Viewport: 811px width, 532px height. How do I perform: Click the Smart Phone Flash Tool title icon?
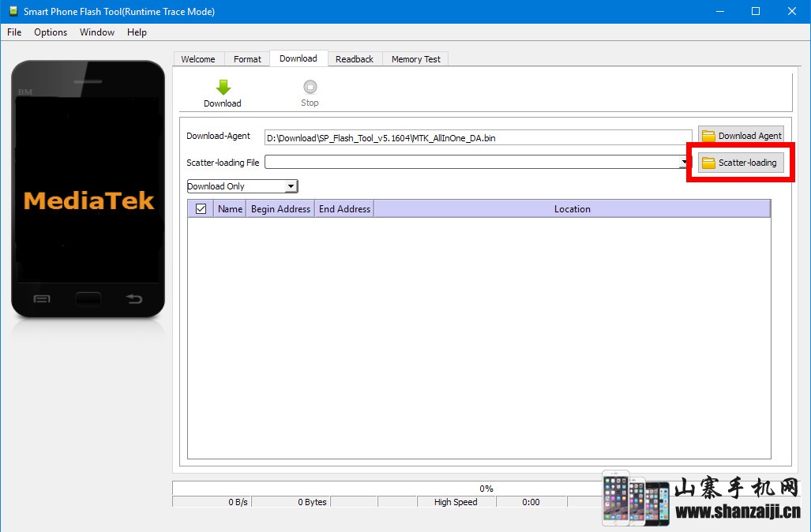13,11
